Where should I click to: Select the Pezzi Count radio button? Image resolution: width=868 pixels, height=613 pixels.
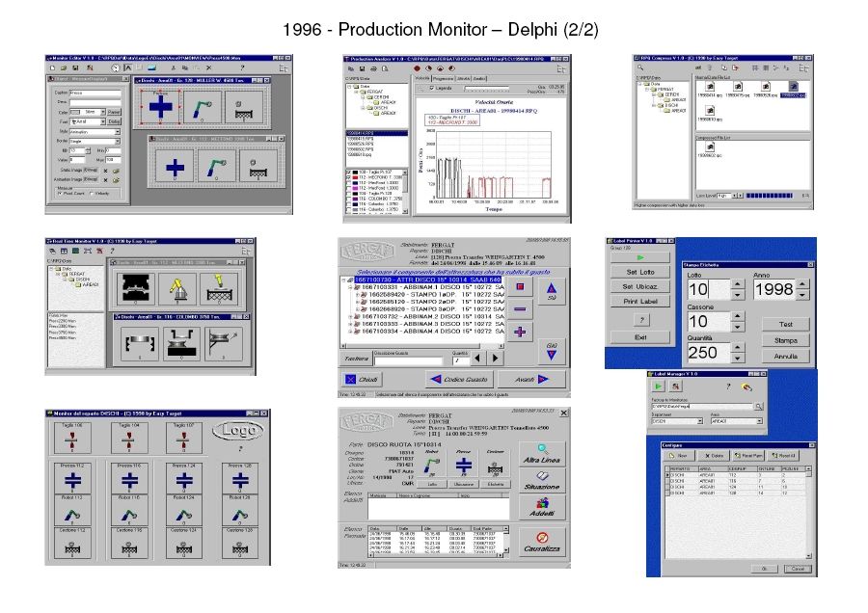click(60, 194)
